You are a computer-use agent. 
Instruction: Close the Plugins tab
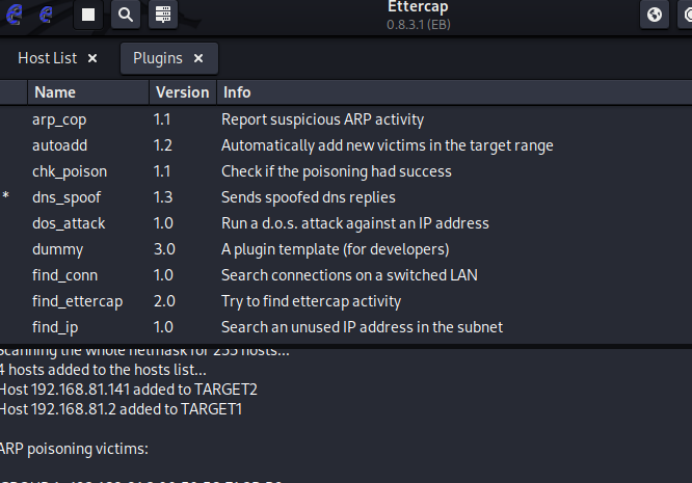(x=198, y=58)
